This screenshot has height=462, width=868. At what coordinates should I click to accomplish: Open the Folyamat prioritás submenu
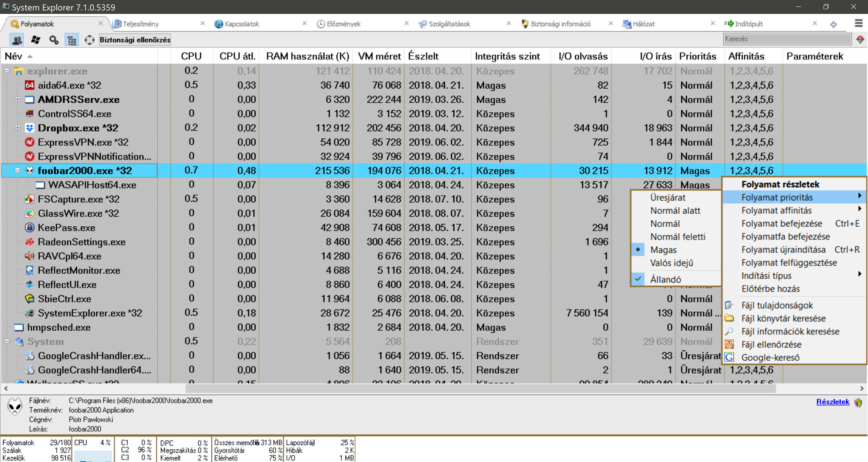(x=794, y=197)
